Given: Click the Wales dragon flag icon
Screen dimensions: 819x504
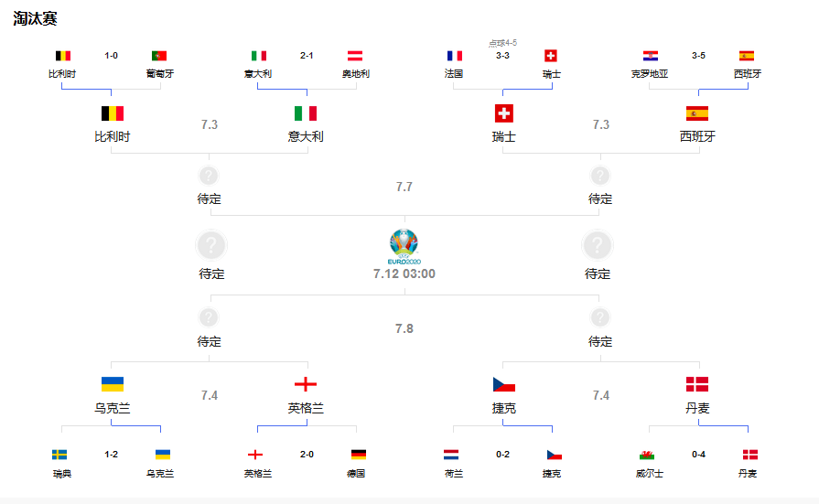Looking at the screenshot, I should tap(649, 455).
